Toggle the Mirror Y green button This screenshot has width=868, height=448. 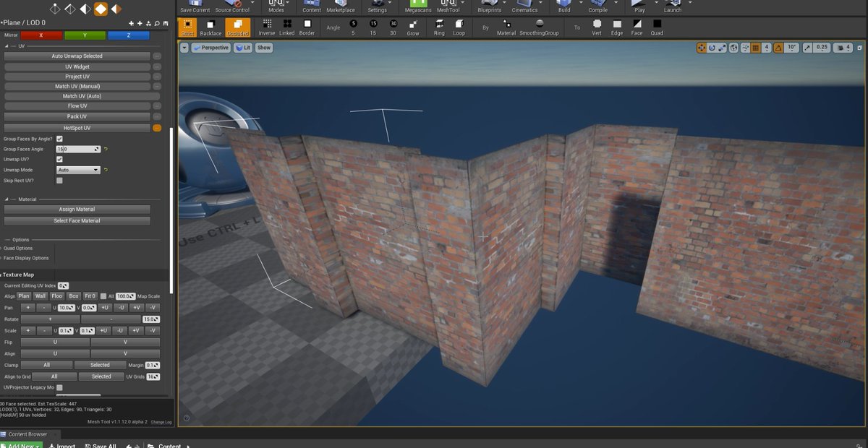(x=85, y=35)
